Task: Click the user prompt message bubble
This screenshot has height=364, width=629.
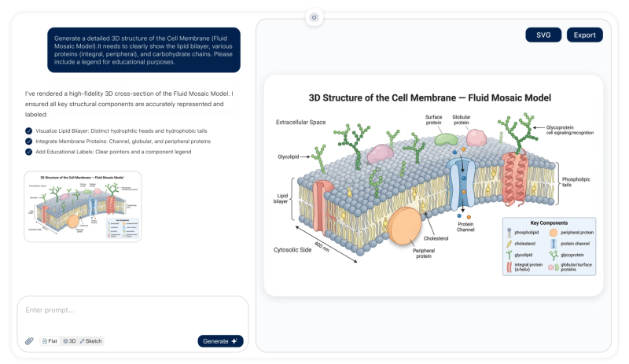Action: 144,50
